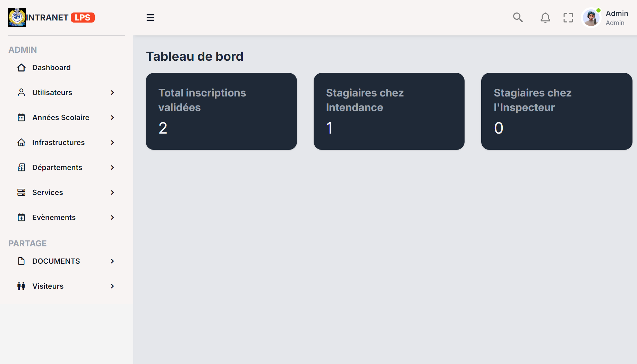The height and width of the screenshot is (364, 637).
Task: Open the notifications bell
Action: [x=545, y=17]
